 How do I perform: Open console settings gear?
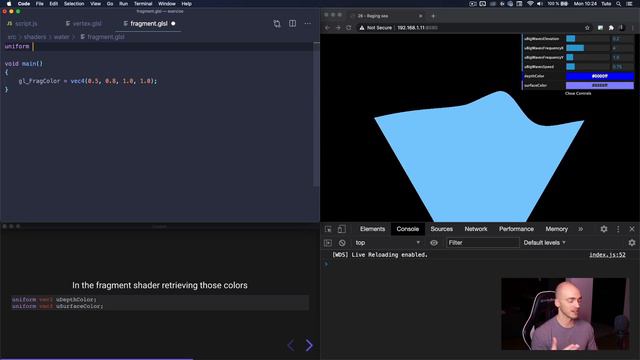coord(632,243)
